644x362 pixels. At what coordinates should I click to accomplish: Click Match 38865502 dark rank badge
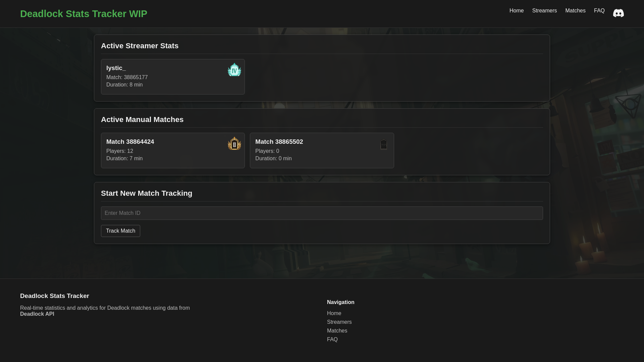[x=384, y=144]
